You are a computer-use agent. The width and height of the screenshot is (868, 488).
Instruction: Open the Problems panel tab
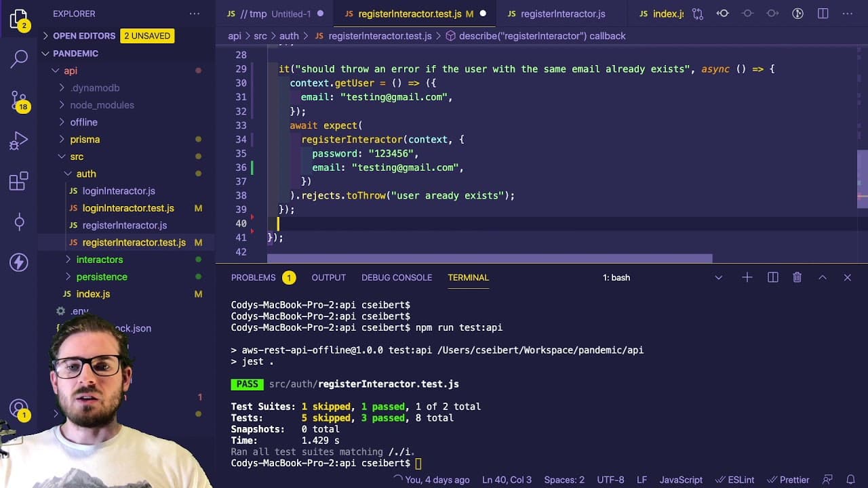(262, 277)
